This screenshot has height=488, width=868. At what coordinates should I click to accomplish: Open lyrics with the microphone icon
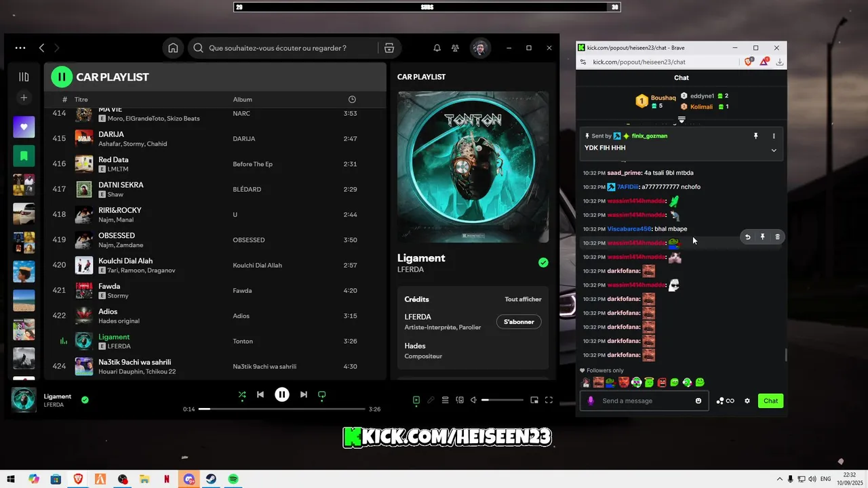point(431,400)
